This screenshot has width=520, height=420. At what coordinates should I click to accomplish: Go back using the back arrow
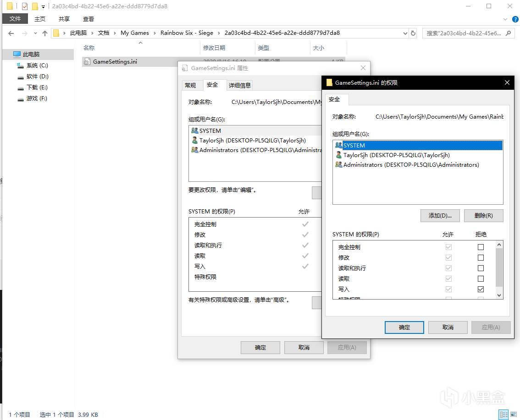(11, 33)
